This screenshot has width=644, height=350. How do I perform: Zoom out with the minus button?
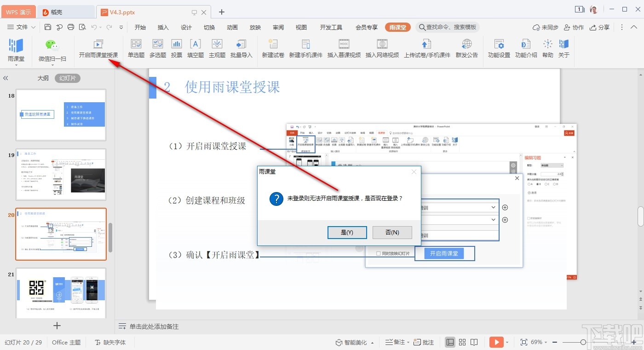[556, 342]
